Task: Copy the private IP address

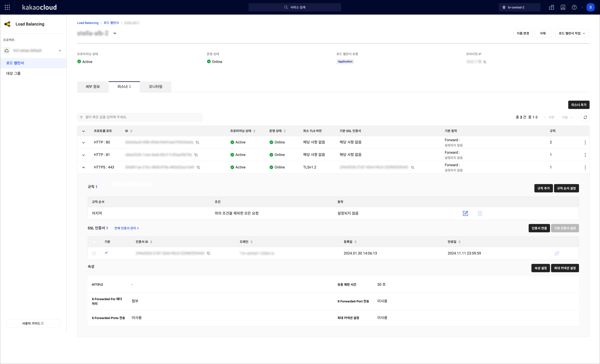Action: click(x=485, y=62)
